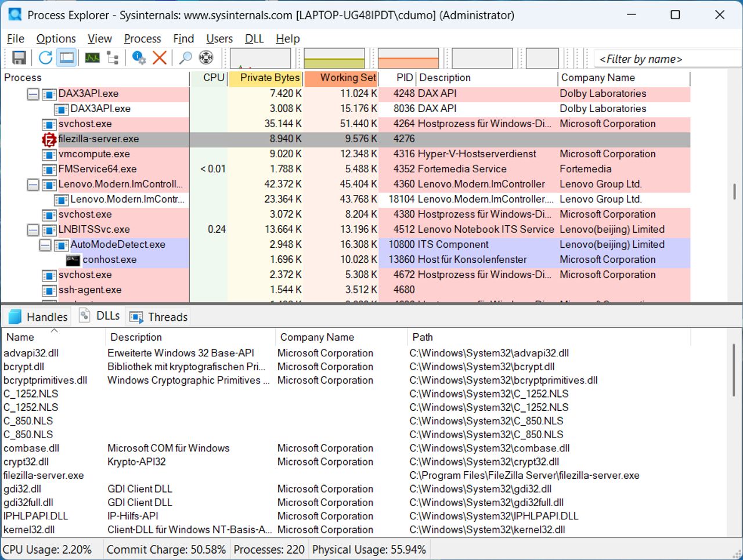Click the Kill Process red X icon
743x560 pixels.
click(160, 57)
